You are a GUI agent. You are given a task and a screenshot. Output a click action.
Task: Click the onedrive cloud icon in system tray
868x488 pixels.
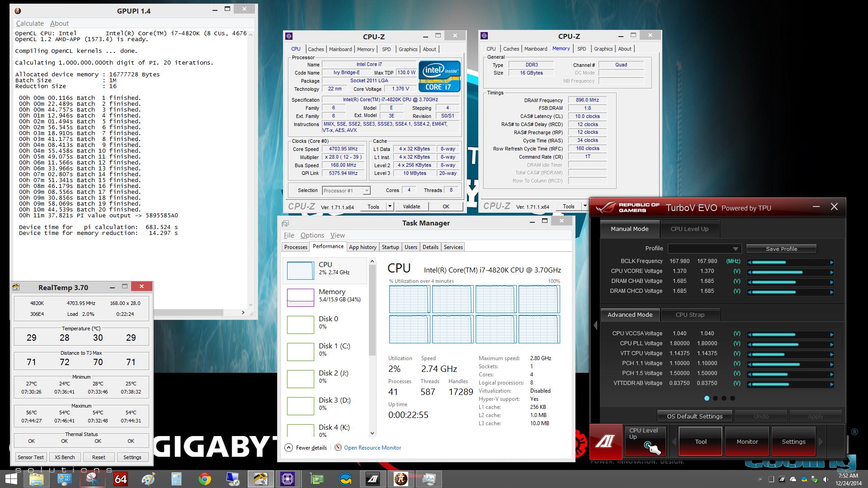pyautogui.click(x=793, y=479)
